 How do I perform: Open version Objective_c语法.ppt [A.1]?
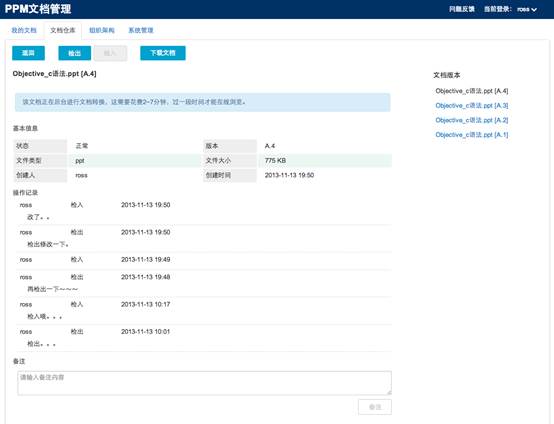click(472, 135)
